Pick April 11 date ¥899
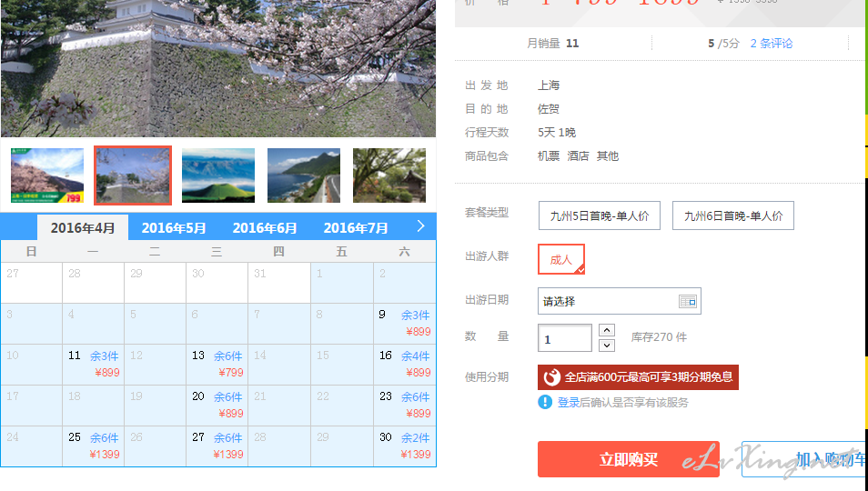Image resolution: width=868 pixels, height=491 pixels. tap(94, 365)
